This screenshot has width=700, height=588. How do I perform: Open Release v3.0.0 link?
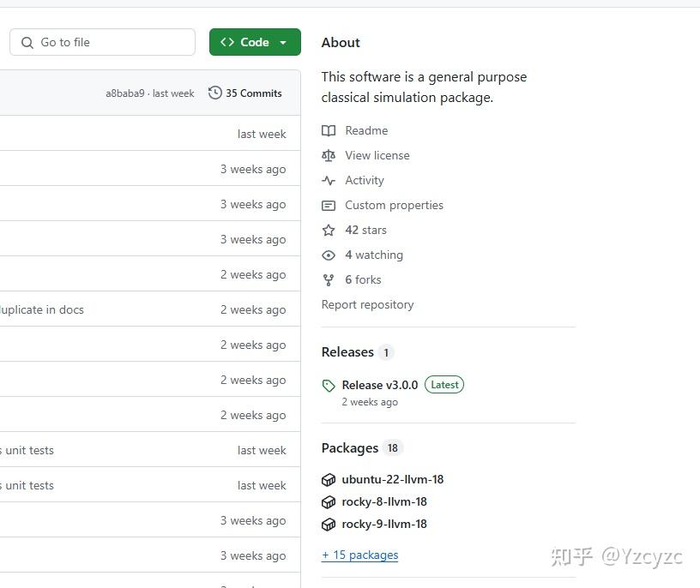click(380, 385)
